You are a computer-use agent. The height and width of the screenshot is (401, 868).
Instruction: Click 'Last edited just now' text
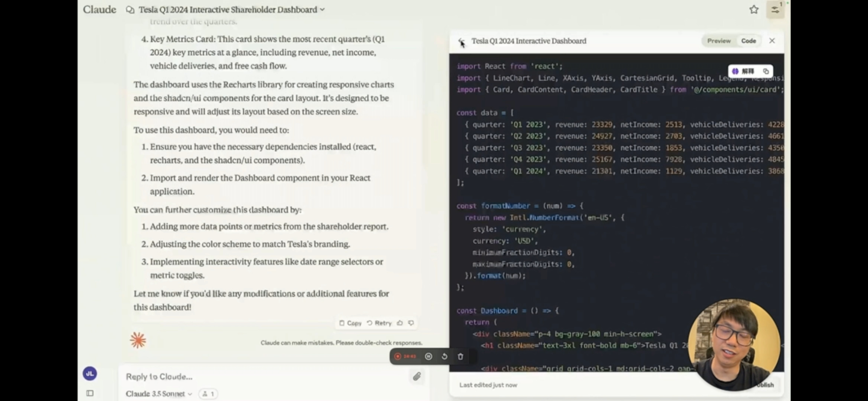click(x=488, y=385)
